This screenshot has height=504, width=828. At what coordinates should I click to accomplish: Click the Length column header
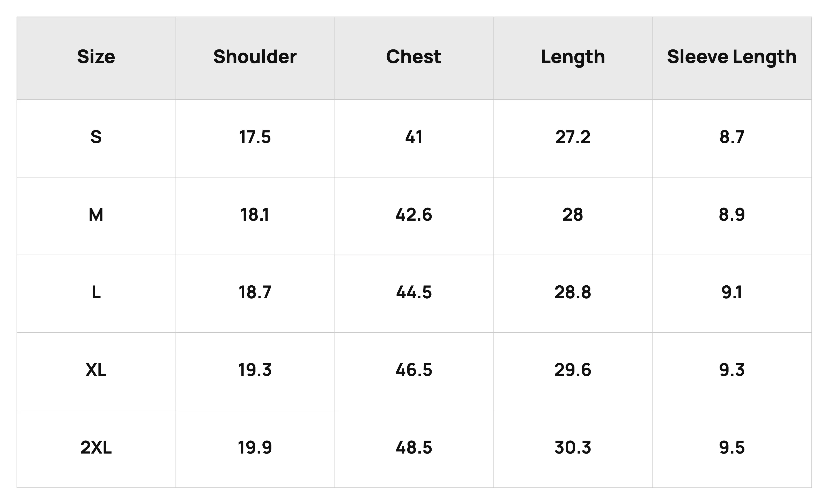(573, 57)
